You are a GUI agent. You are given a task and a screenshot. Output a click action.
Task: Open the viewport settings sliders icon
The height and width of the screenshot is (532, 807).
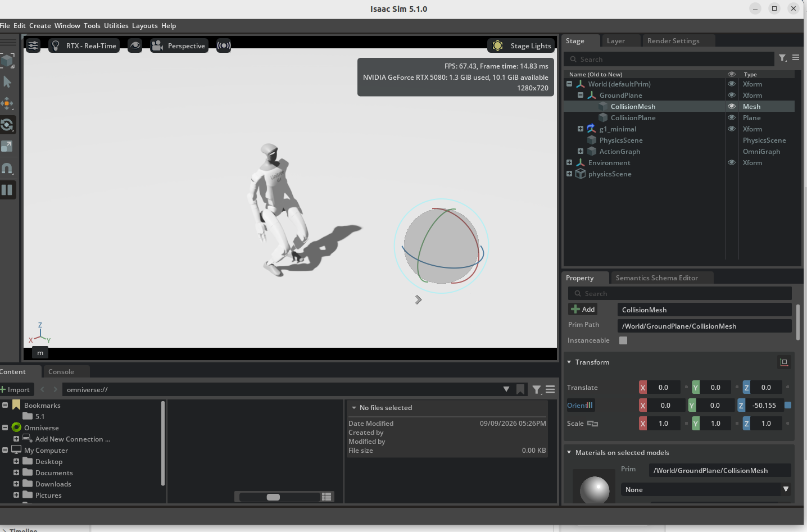point(33,46)
